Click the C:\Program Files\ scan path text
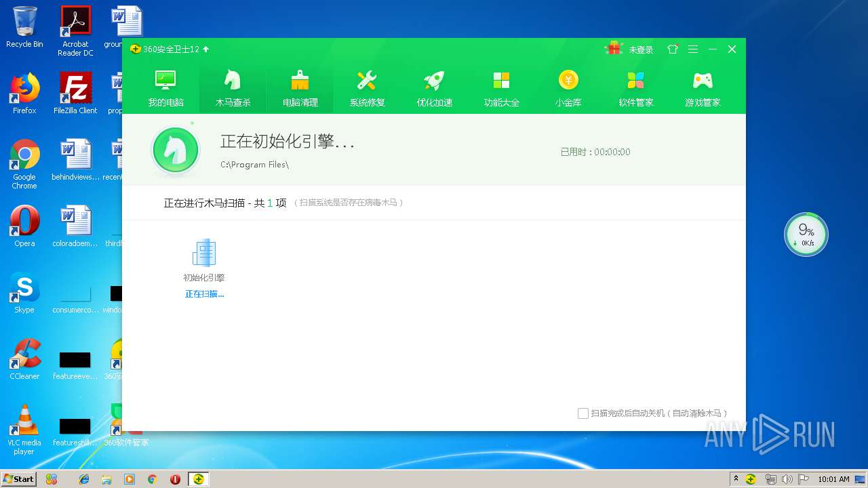This screenshot has width=868, height=488. tap(254, 165)
